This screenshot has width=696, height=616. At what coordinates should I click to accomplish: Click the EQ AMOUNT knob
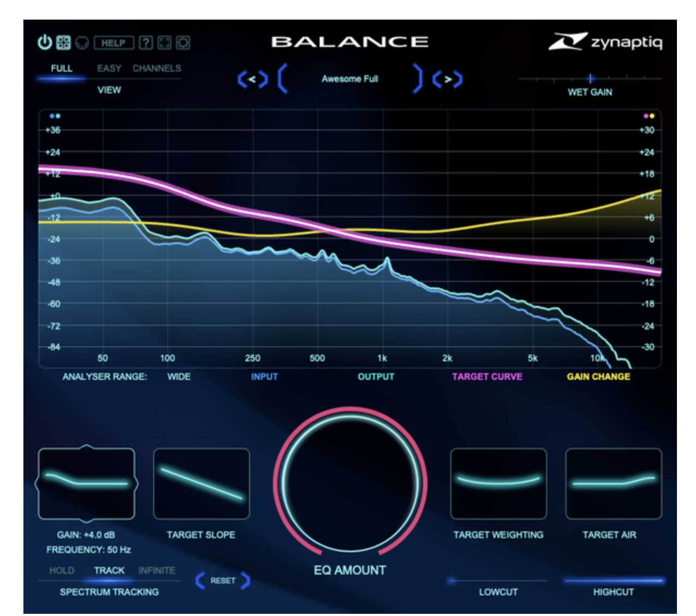point(350,483)
